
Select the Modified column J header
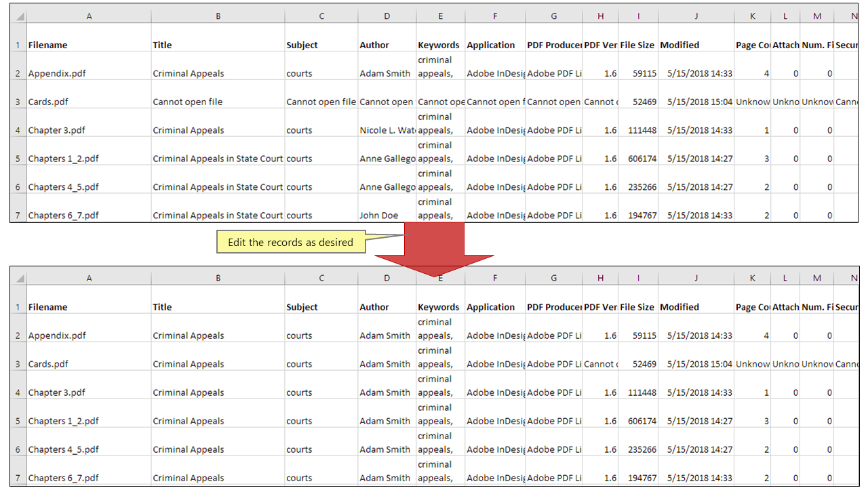tap(696, 15)
